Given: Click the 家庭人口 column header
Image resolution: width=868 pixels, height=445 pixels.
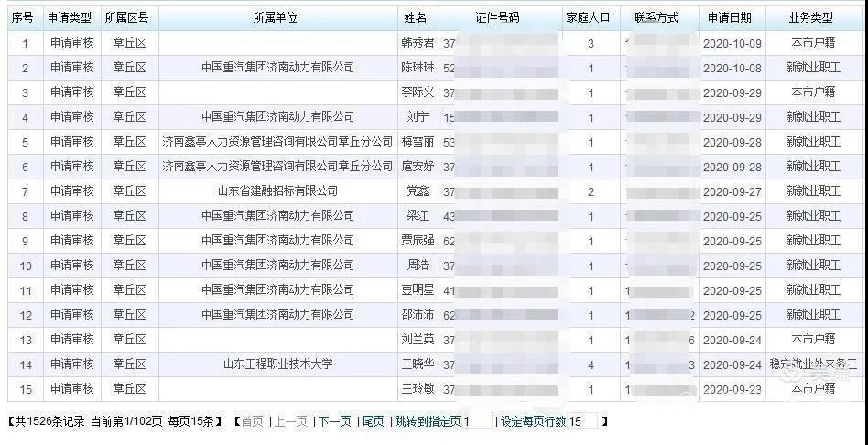Looking at the screenshot, I should pyautogui.click(x=590, y=17).
